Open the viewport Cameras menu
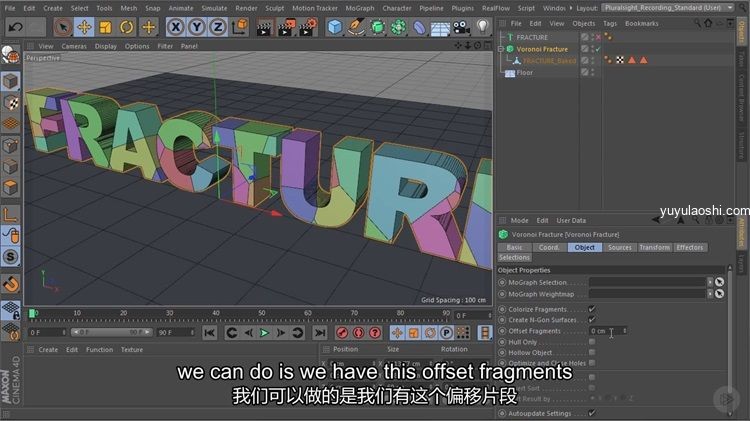750x421 pixels. point(74,46)
